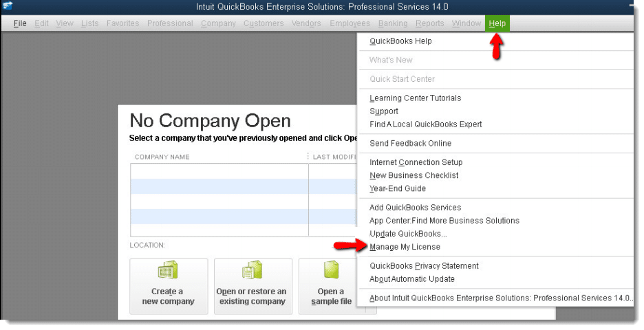Open the Reports menu
This screenshot has width=644, height=330.
tap(429, 23)
